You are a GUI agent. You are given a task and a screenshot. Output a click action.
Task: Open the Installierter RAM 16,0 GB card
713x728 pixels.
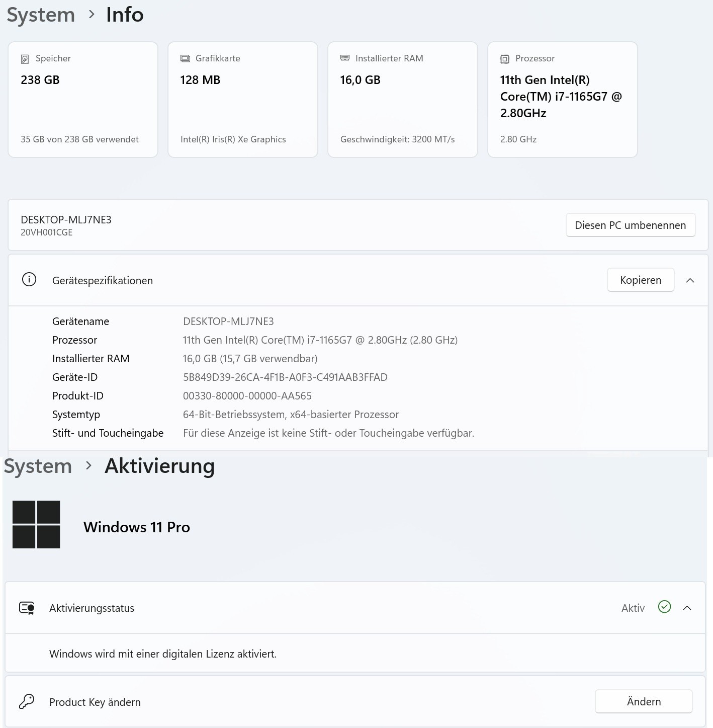coord(403,100)
